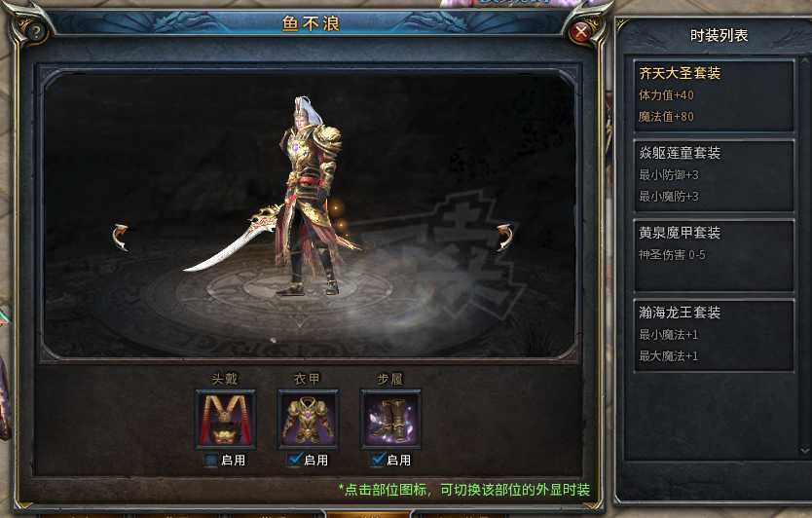
Task: Disable the 启用 checkbox under 衣甲
Action: (295, 460)
